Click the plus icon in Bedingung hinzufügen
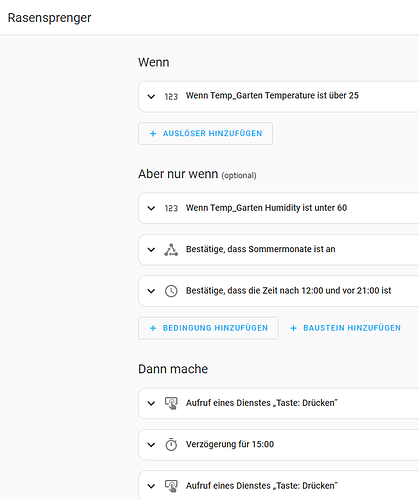This screenshot has width=419, height=500. point(153,328)
